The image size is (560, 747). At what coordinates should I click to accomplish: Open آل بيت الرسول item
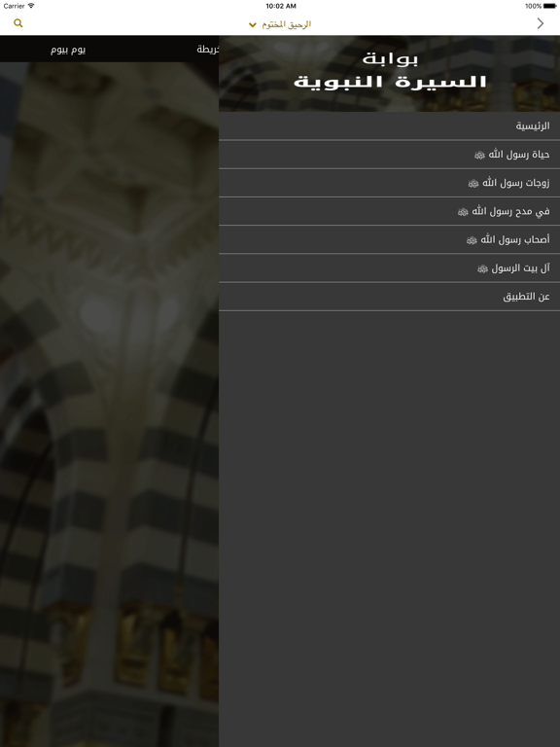pos(389,268)
